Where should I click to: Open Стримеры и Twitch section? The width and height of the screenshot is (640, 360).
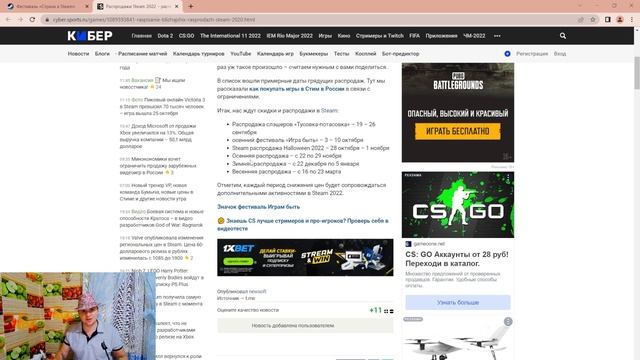point(380,36)
